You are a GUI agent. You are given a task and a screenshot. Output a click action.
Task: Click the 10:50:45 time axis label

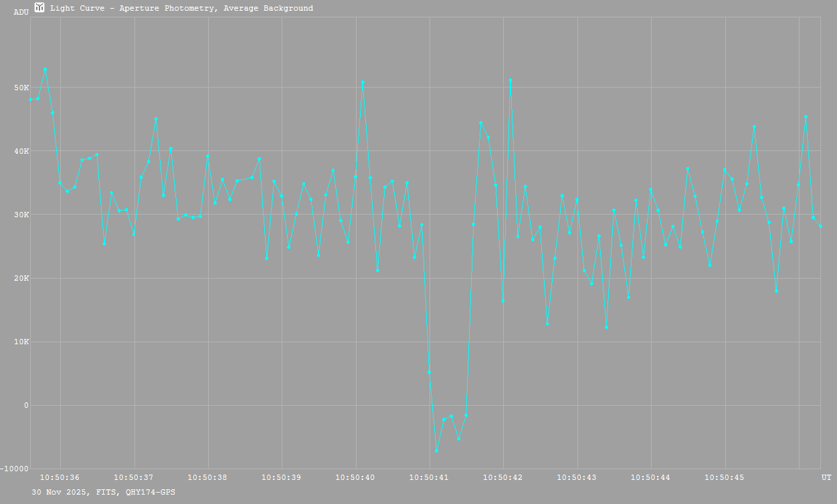(725, 477)
